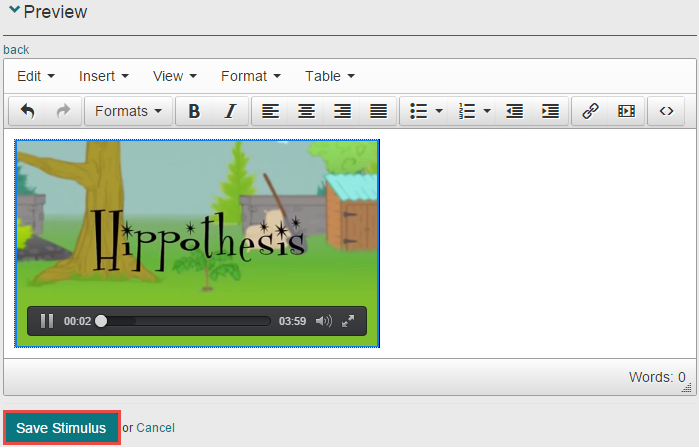
Task: Insert a bullet list
Action: [418, 111]
